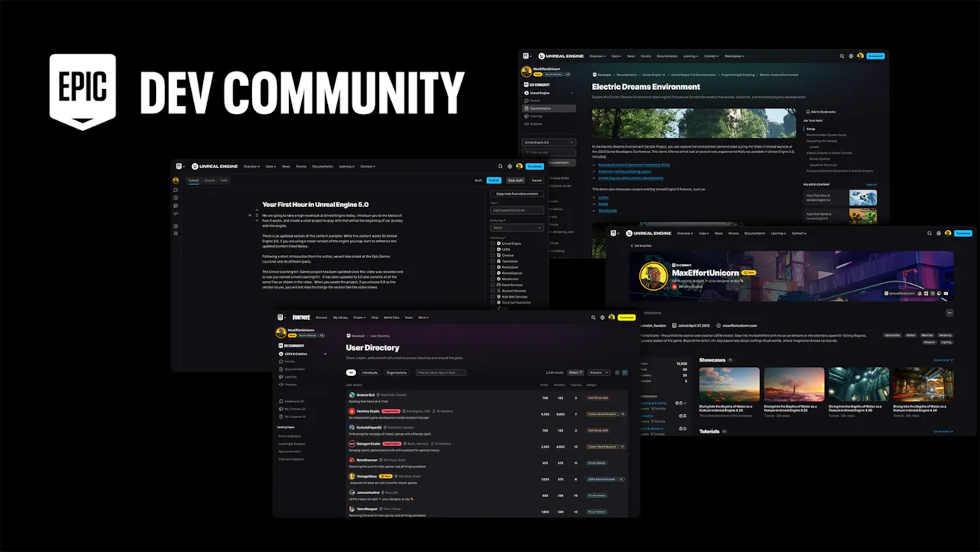Open the Unreal Engine 5.4 version dropdown
The width and height of the screenshot is (980, 552).
click(549, 142)
